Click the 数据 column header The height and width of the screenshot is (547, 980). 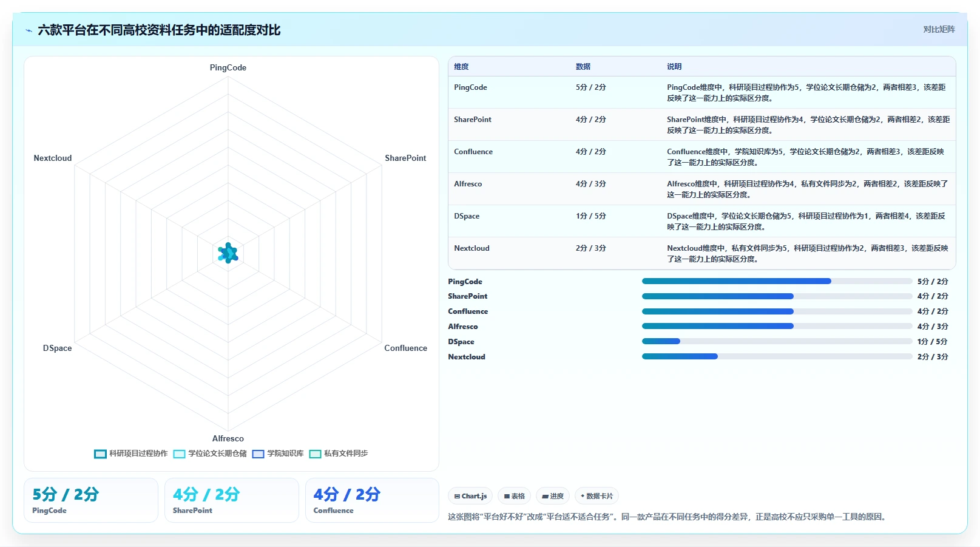pos(583,67)
